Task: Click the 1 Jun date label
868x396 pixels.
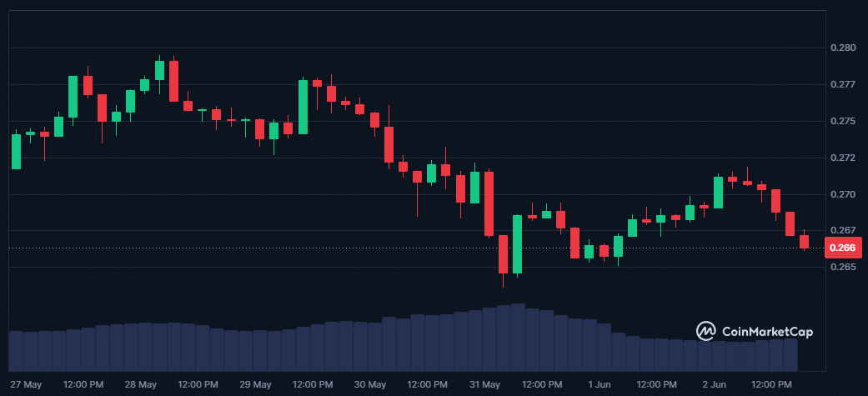Action: click(599, 384)
